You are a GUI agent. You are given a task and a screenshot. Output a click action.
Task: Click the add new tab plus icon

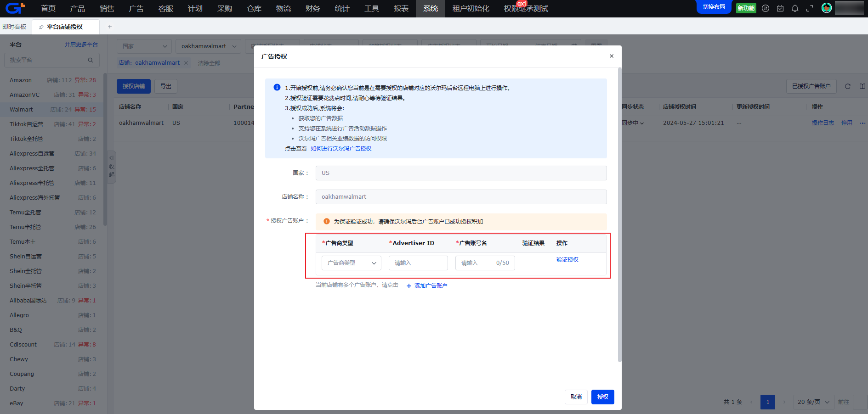tap(110, 27)
